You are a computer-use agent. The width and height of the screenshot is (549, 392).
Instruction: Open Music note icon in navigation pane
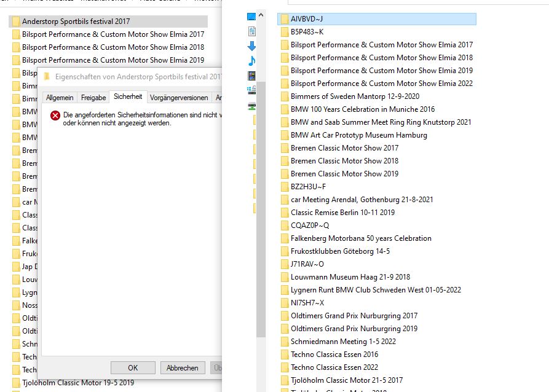pyautogui.click(x=251, y=61)
